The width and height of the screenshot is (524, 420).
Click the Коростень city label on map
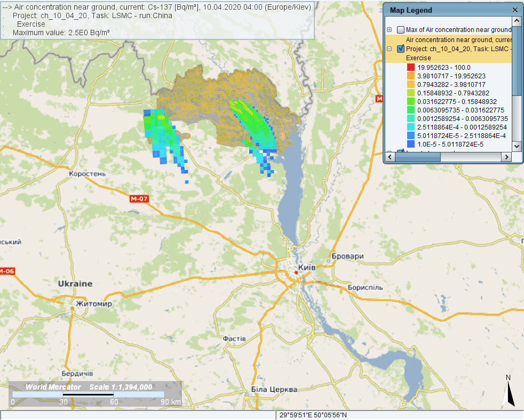[x=87, y=174]
